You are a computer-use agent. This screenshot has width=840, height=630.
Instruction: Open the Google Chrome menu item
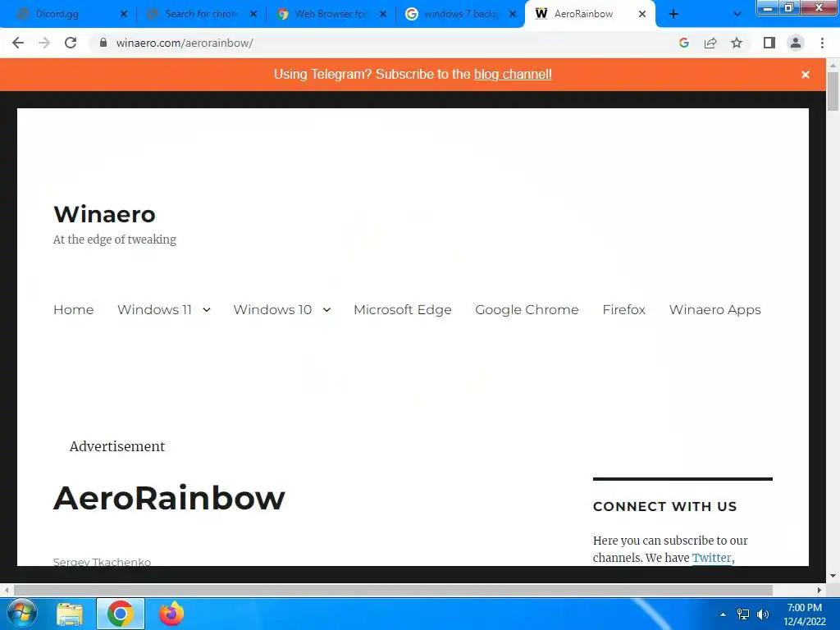(527, 309)
